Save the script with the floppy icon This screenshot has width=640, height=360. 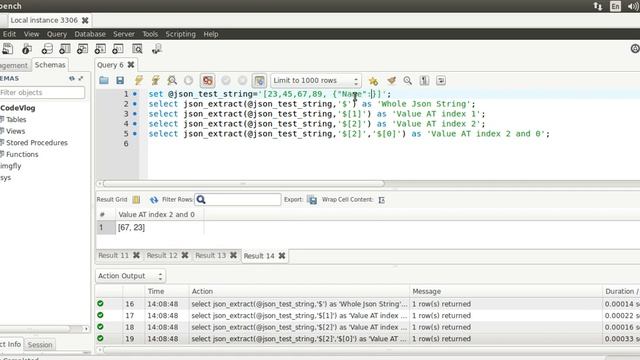pos(120,80)
